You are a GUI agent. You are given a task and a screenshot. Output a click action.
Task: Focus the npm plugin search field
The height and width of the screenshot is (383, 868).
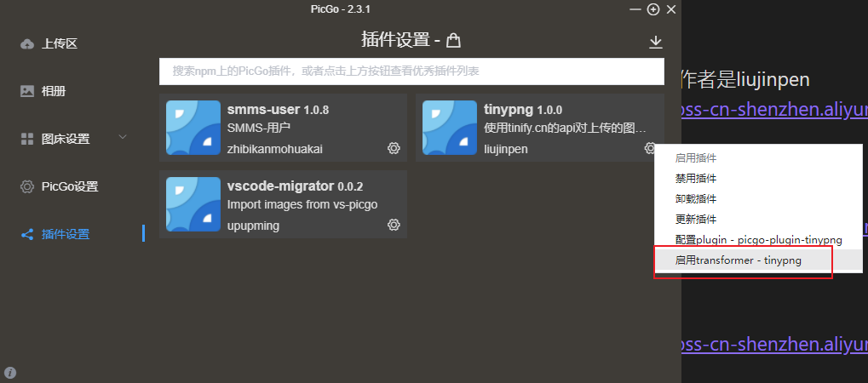click(x=411, y=71)
